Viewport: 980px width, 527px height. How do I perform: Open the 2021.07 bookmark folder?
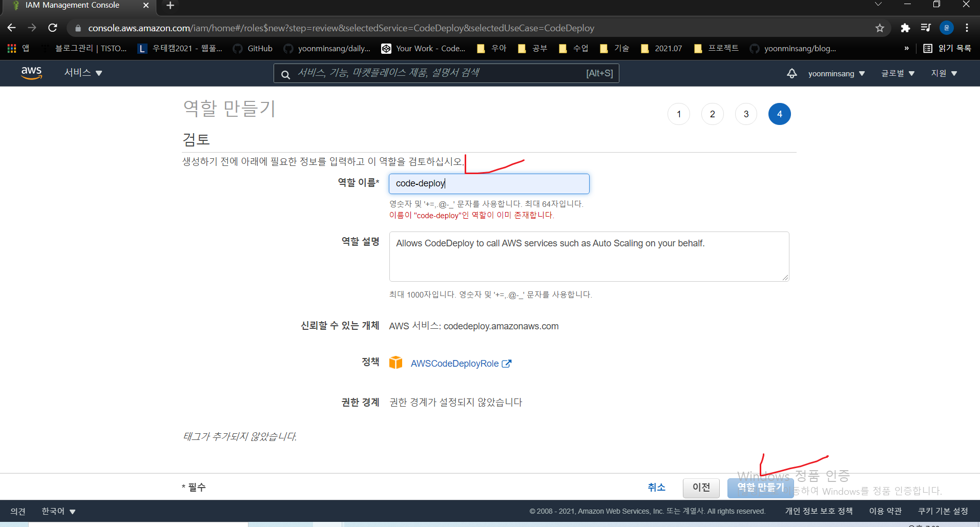pyautogui.click(x=661, y=48)
